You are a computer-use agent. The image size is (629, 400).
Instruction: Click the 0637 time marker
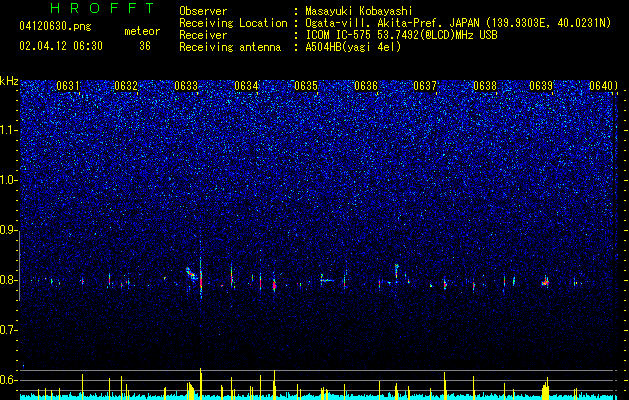(425, 86)
